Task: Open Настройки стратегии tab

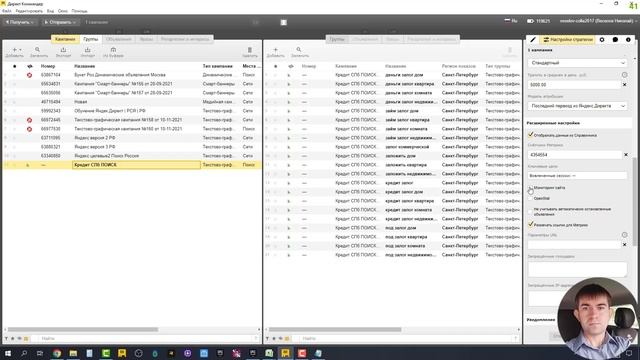Action: [x=568, y=40]
